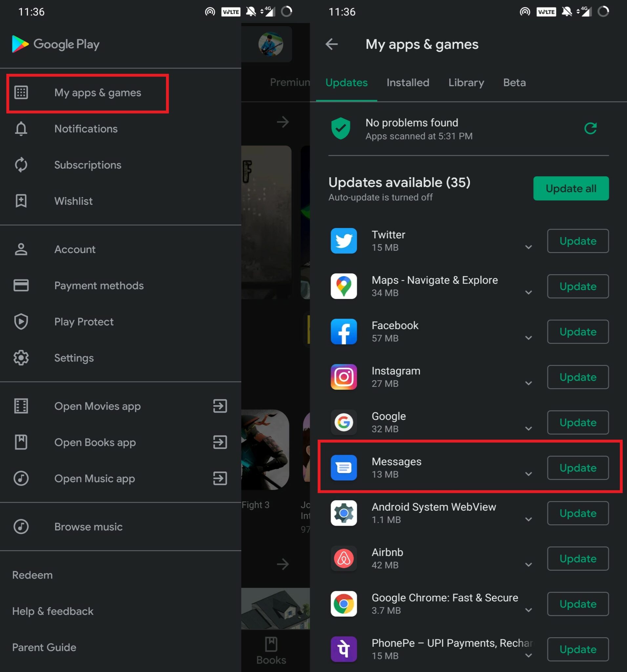627x672 pixels.
Task: Update the Twitter app
Action: coord(578,241)
